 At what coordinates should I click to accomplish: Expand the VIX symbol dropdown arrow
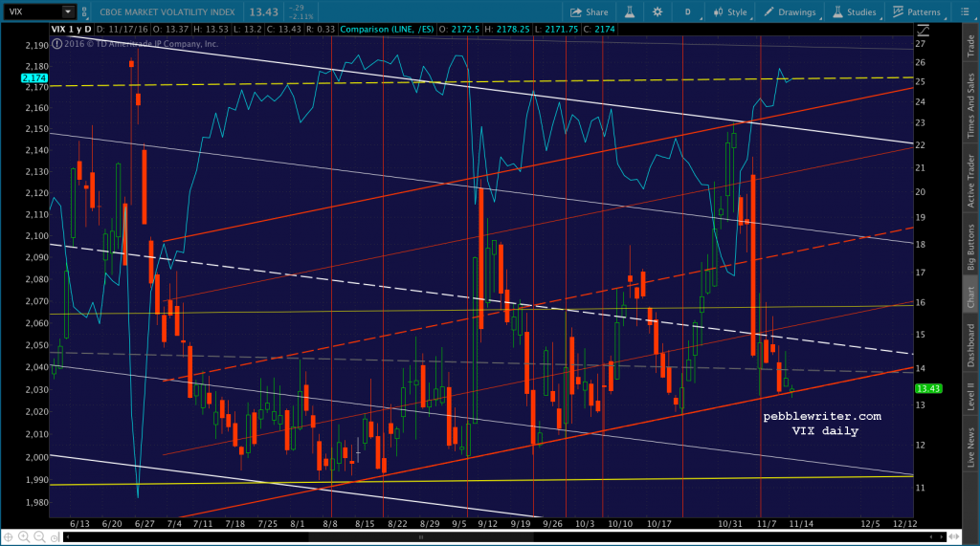click(68, 11)
